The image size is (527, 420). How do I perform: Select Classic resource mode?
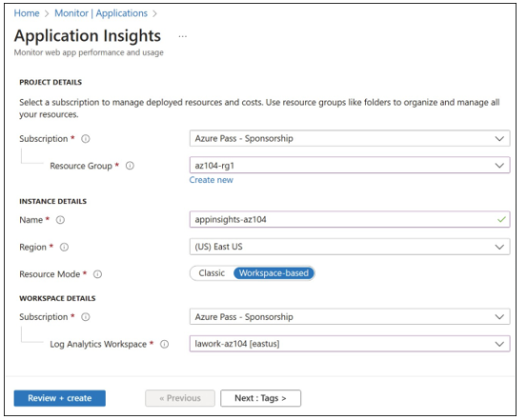point(212,273)
